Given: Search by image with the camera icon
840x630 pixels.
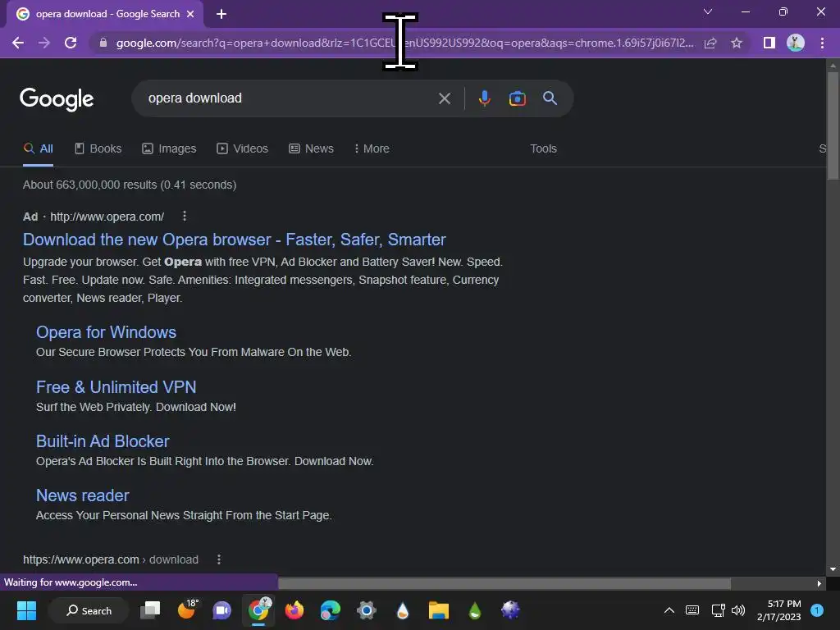Looking at the screenshot, I should (x=517, y=98).
